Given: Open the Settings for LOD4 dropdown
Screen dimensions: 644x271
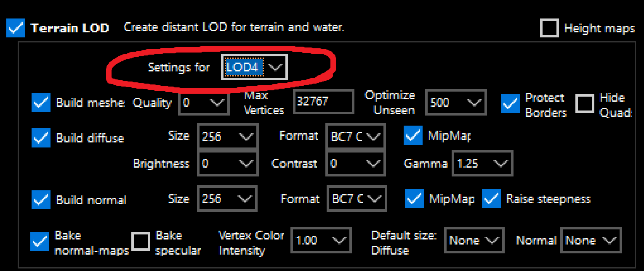Looking at the screenshot, I should pyautogui.click(x=254, y=67).
